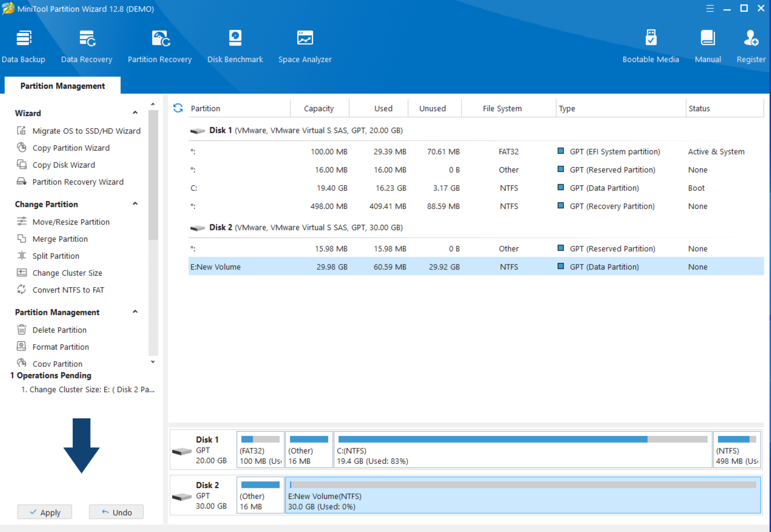Select the Disk 2 header row in the list

pos(476,227)
